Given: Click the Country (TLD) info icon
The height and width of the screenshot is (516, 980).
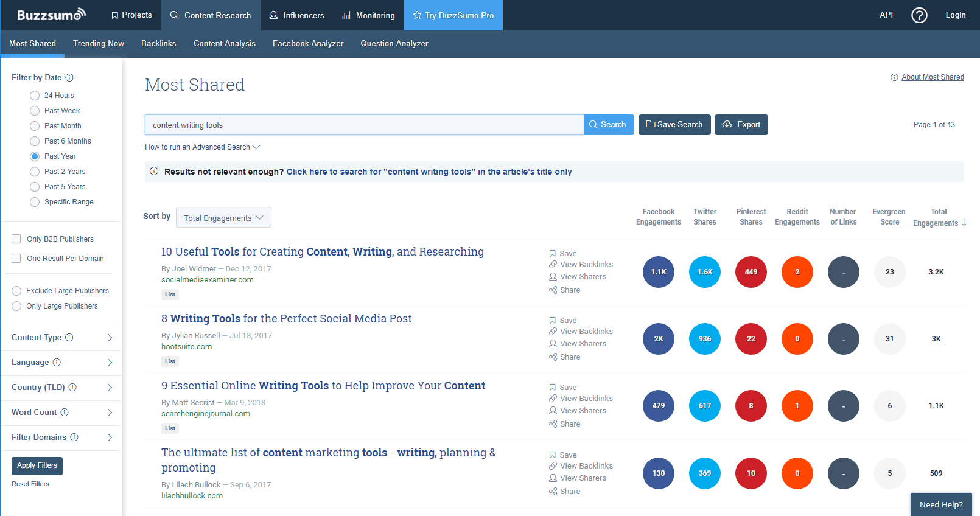Looking at the screenshot, I should click(72, 387).
